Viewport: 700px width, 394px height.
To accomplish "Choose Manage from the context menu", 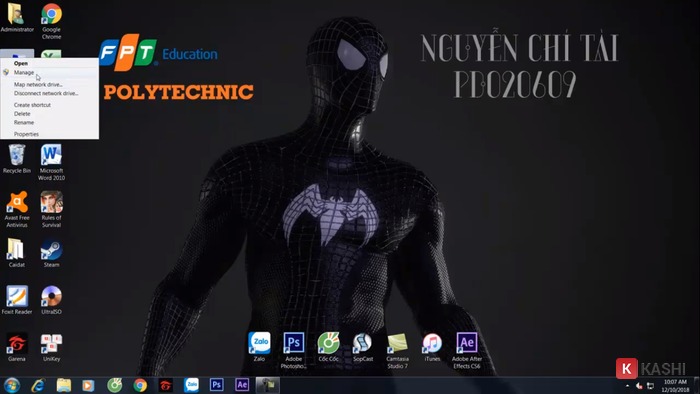I will click(x=50, y=72).
